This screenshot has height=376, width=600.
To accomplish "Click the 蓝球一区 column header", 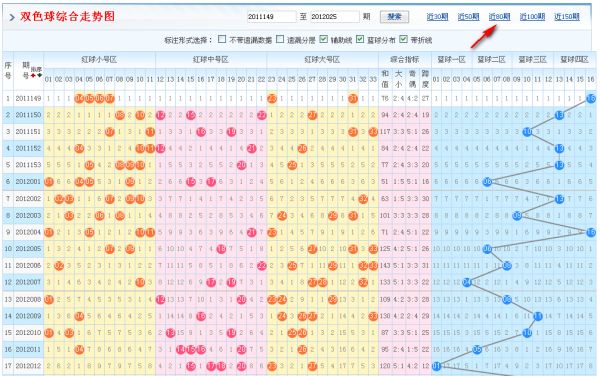I will click(452, 60).
